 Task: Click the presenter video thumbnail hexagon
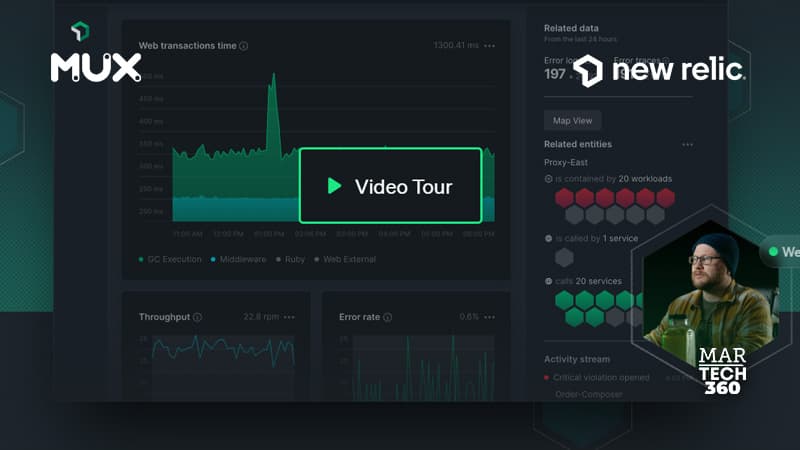711,288
